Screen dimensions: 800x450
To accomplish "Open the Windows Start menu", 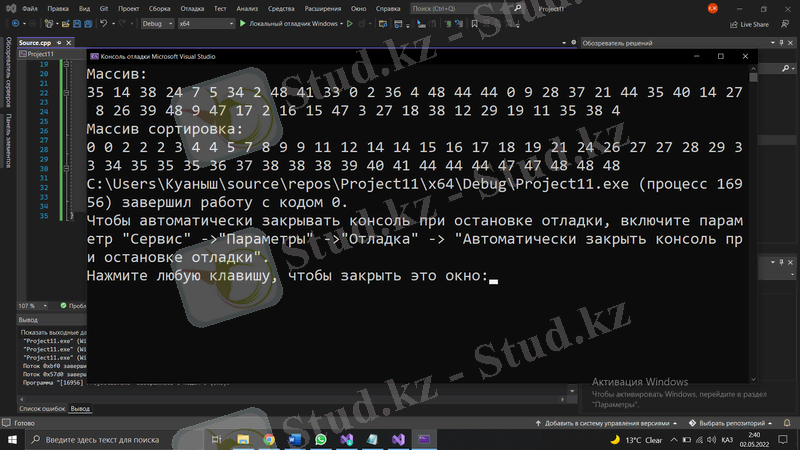I will pos(12,439).
